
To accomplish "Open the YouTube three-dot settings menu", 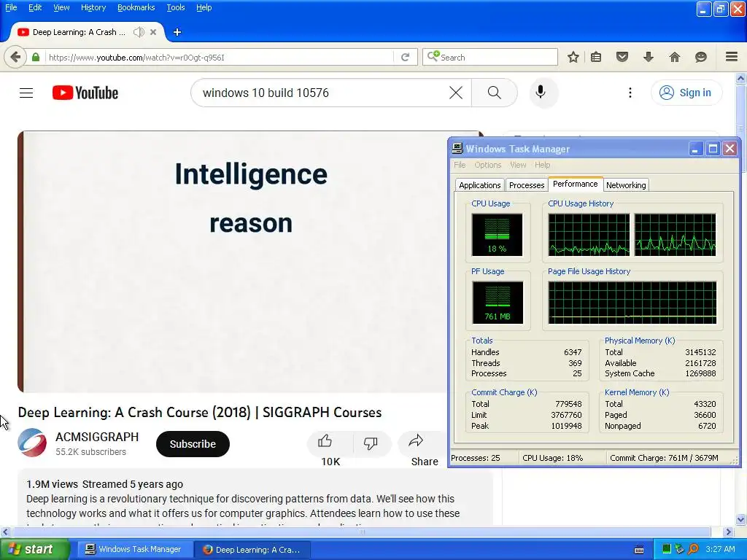I will coord(630,93).
